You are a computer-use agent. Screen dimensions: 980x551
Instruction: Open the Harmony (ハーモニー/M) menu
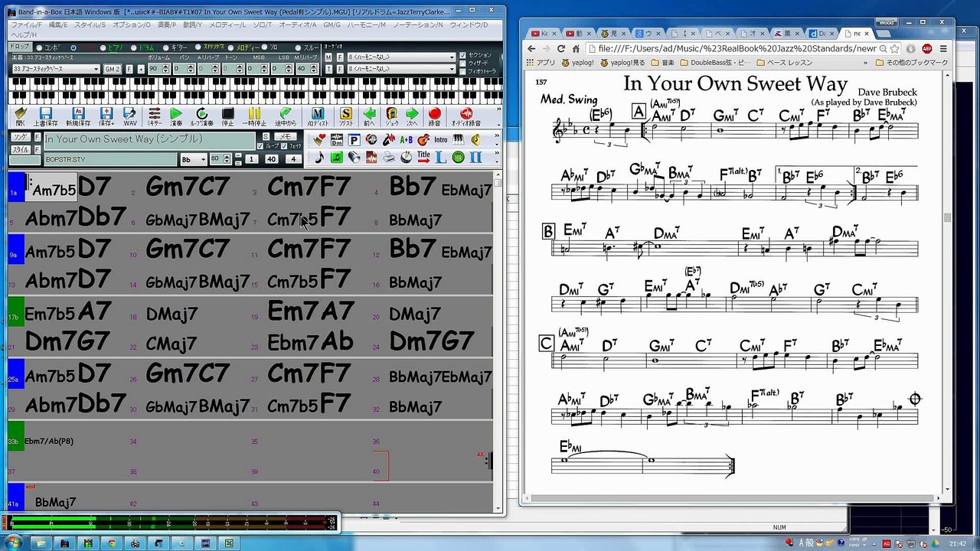pos(367,25)
